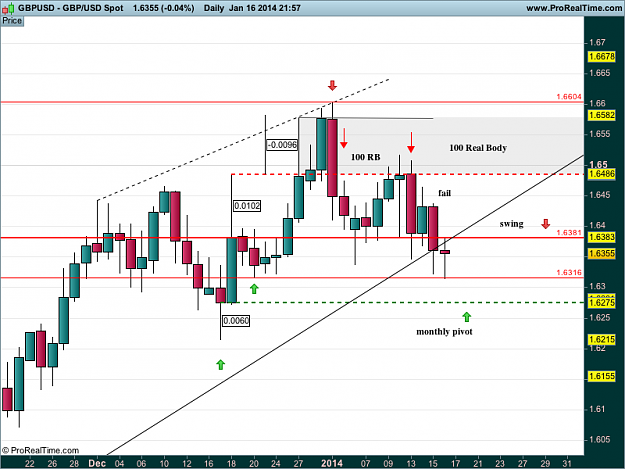
Task: Click the 13 date on time axis
Action: coord(411,463)
